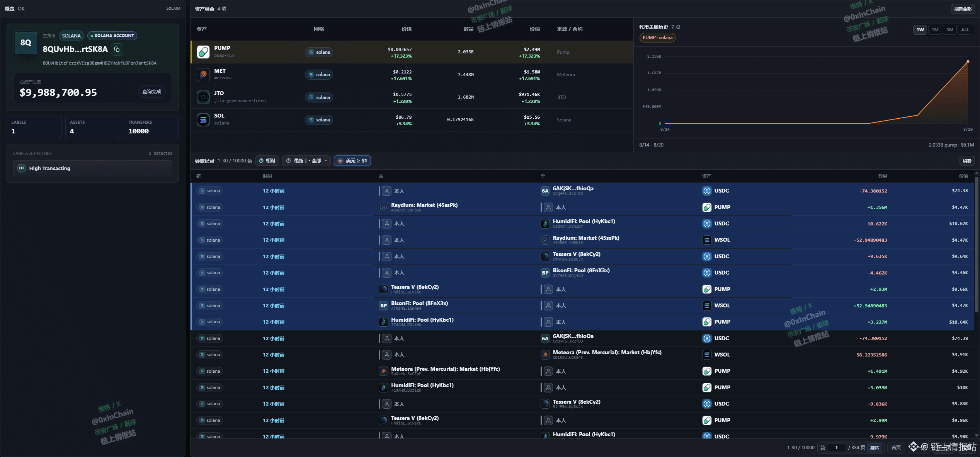Open the 最新↓ · 全部 sort dropdown
Screen dimensions: 980x457
306,161
